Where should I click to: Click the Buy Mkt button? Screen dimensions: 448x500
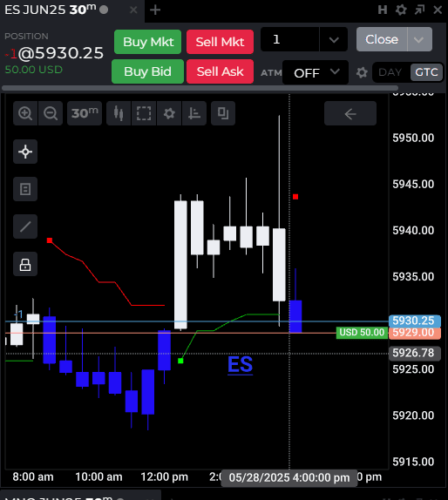tap(148, 42)
